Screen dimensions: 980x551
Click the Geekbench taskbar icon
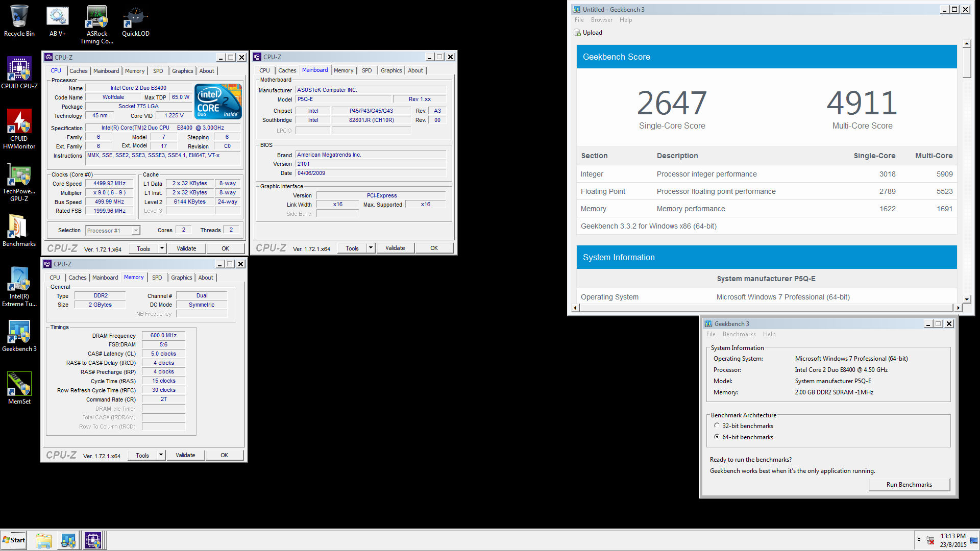point(68,540)
